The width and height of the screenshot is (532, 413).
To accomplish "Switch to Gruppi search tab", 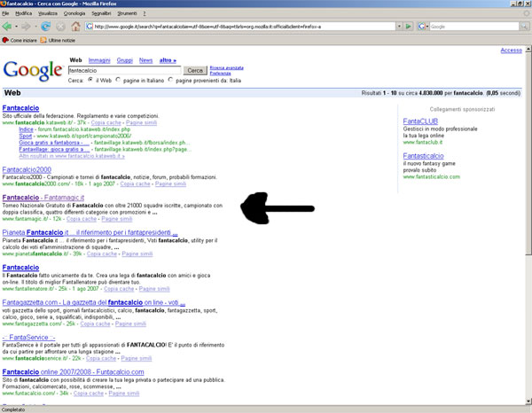I will [x=124, y=60].
